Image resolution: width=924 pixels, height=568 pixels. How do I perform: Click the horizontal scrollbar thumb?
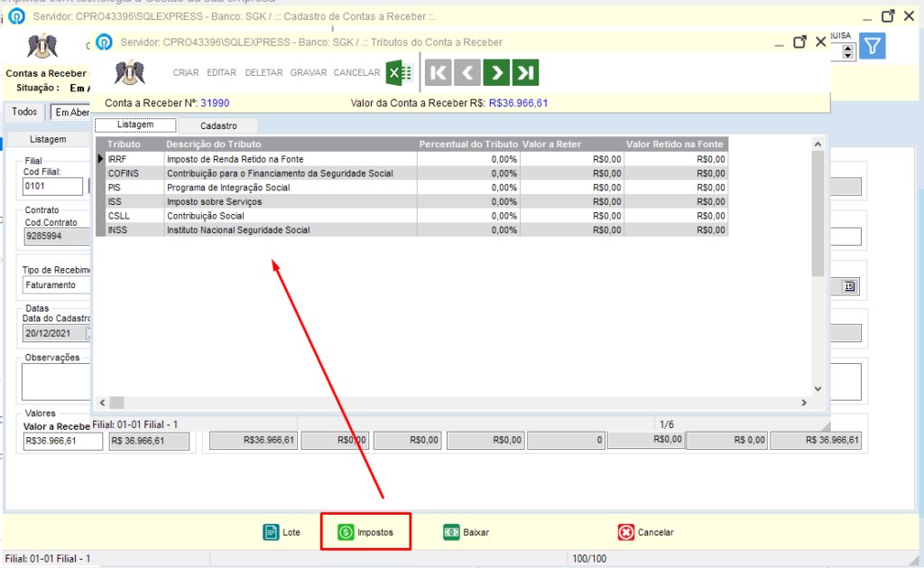(x=116, y=402)
